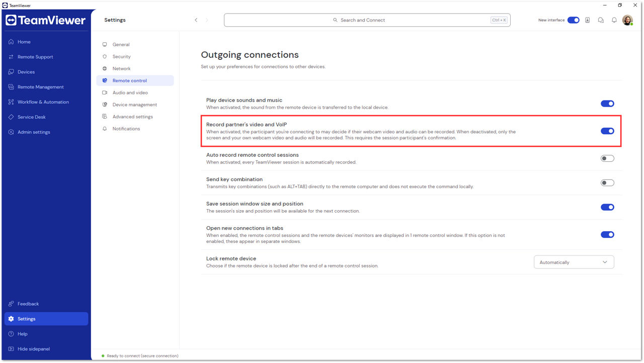Click the General monitor icon
This screenshot has height=363, width=644.
(x=105, y=44)
